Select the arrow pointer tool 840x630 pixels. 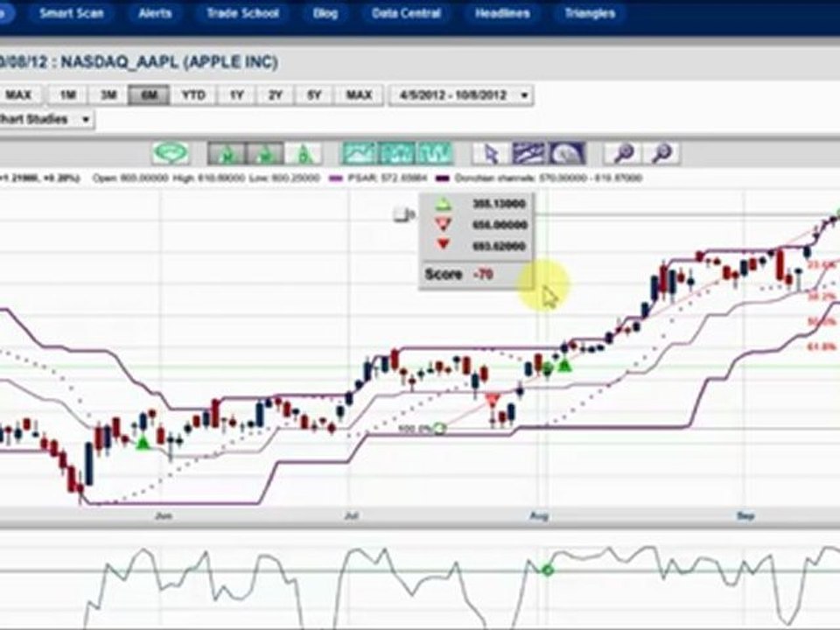point(491,154)
